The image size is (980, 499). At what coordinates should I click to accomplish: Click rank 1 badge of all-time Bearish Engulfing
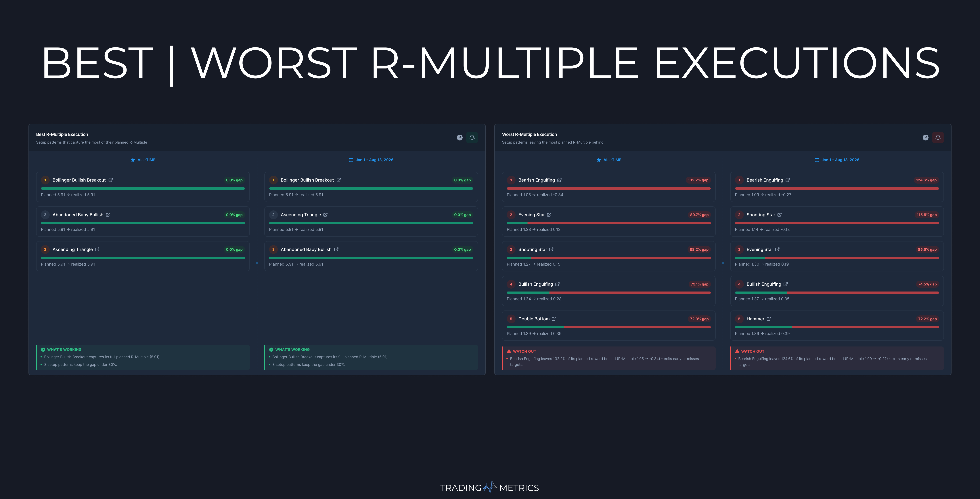point(511,180)
